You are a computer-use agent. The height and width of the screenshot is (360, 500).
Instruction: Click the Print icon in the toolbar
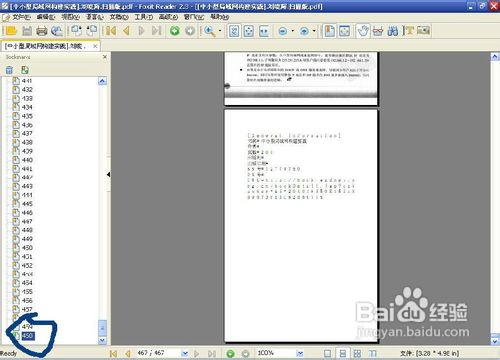(41, 31)
